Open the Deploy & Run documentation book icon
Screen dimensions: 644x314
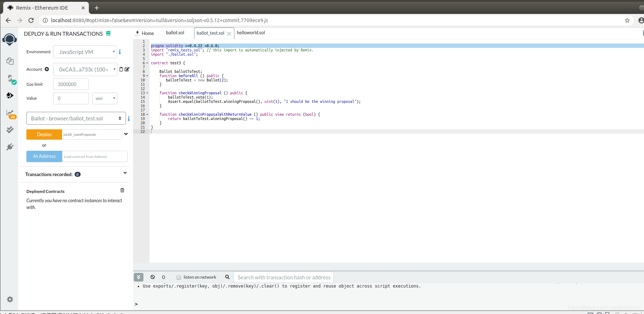108,33
